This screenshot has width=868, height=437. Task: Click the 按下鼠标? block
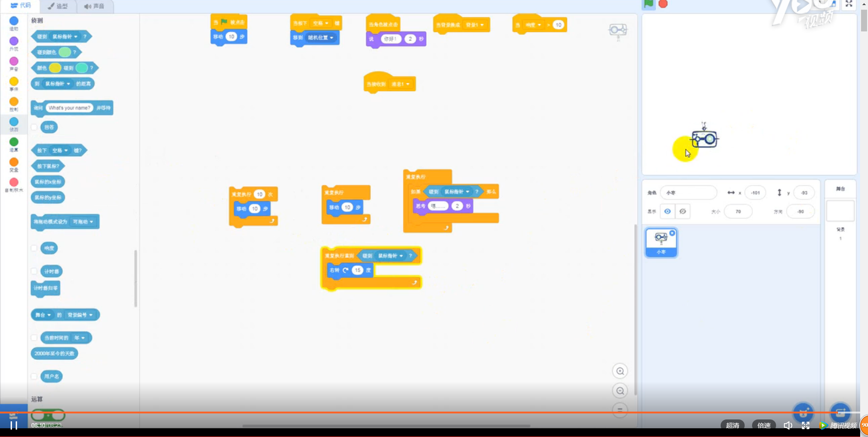48,166
